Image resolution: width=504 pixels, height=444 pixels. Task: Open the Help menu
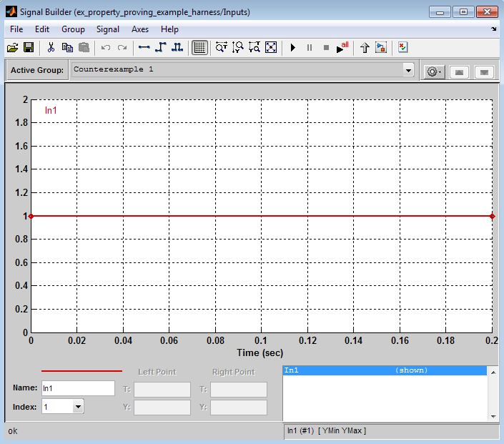(169, 29)
